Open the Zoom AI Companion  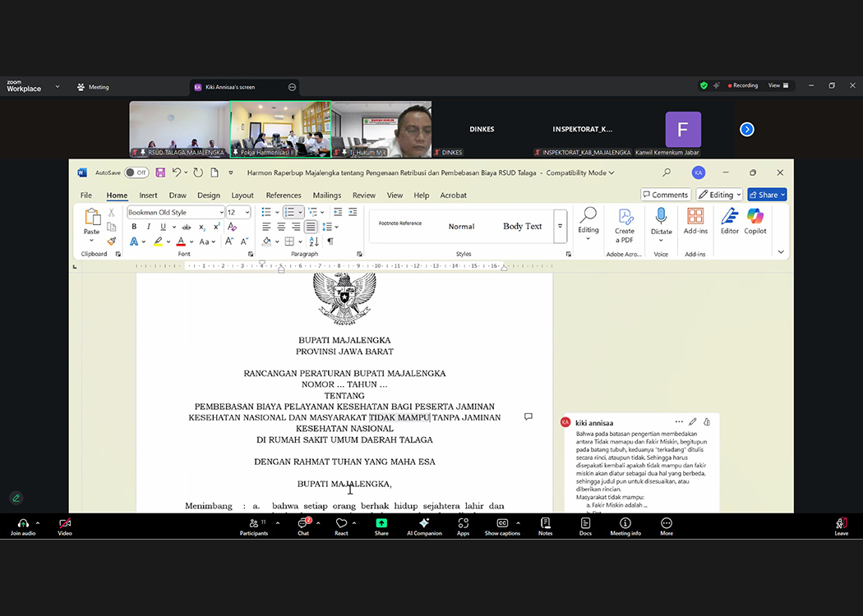click(x=424, y=523)
